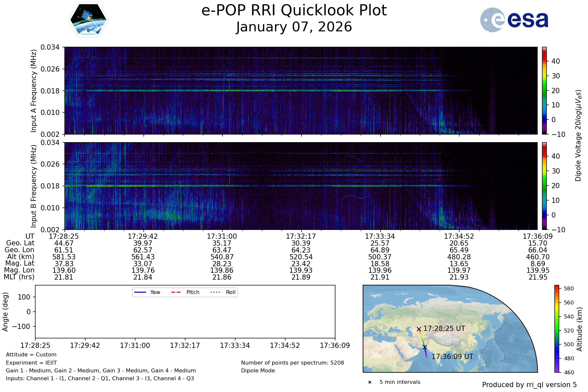The image size is (588, 392).
Task: Click the blue Yaw line sample in legend
Action: 140,292
